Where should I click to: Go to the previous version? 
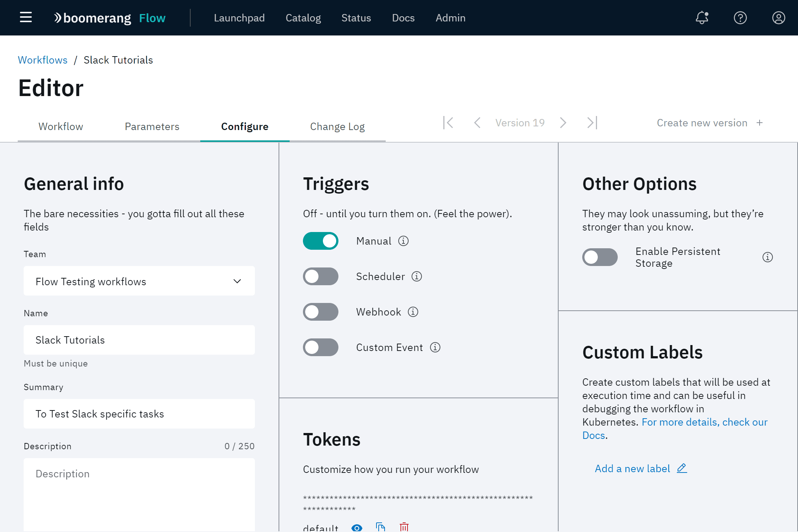pyautogui.click(x=477, y=123)
